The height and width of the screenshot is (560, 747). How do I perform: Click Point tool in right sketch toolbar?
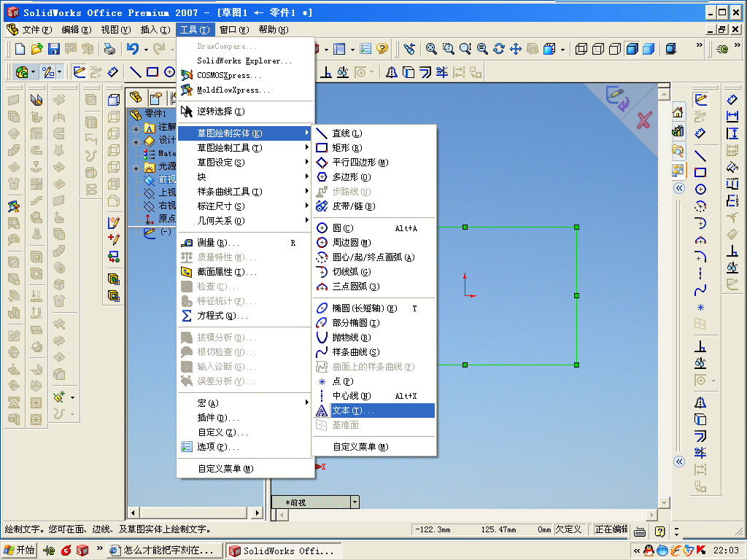(700, 307)
